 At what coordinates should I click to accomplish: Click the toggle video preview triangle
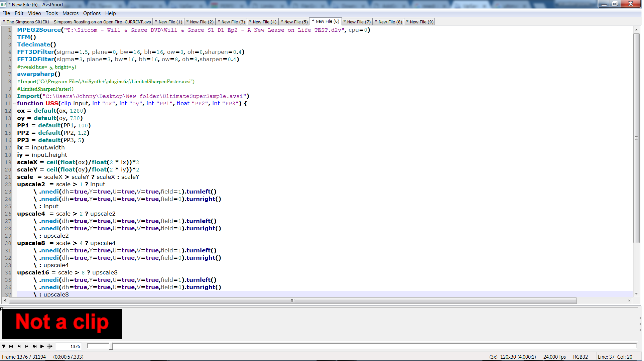pos(4,346)
